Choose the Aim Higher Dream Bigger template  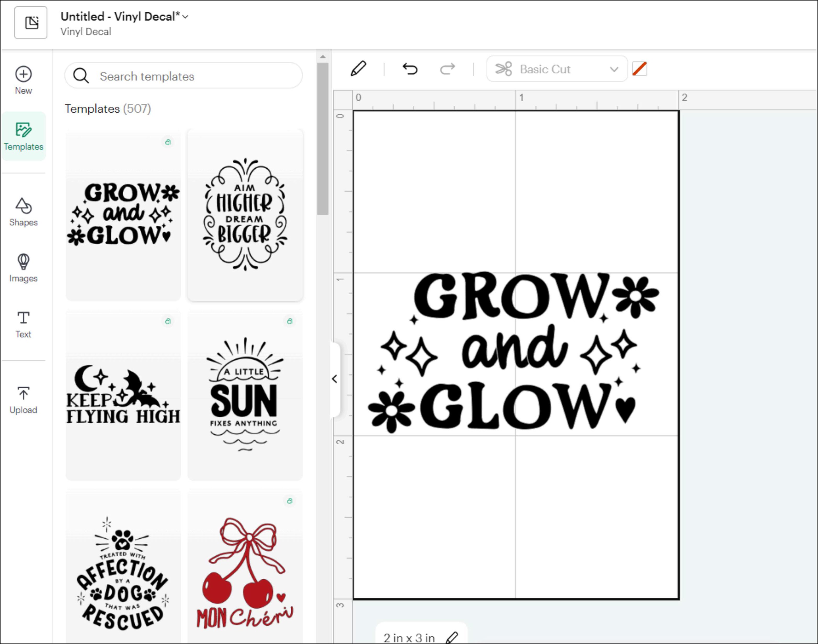245,215
